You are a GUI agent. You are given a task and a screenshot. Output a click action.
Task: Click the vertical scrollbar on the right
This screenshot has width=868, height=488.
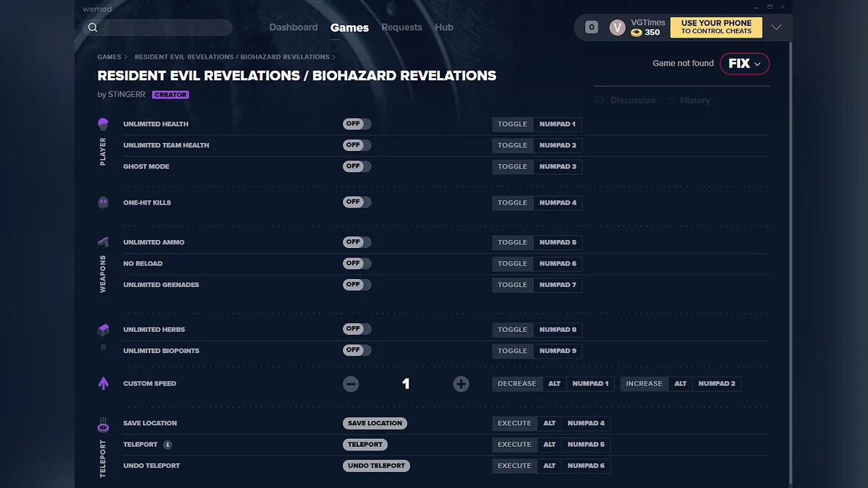pyautogui.click(x=790, y=260)
